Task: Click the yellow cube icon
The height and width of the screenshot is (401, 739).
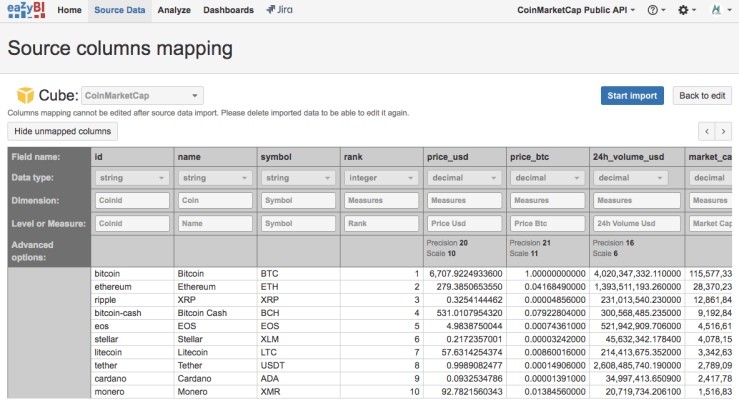Action: [x=25, y=96]
